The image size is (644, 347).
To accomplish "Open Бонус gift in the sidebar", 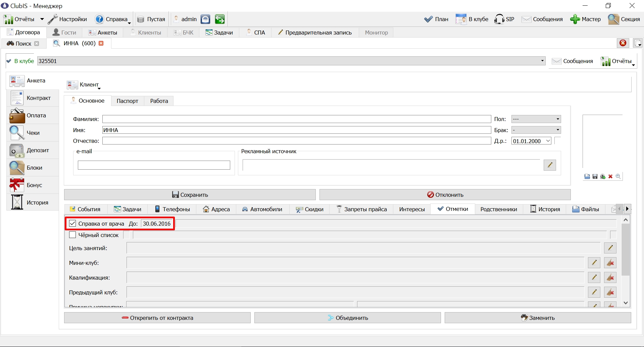I will tap(33, 185).
